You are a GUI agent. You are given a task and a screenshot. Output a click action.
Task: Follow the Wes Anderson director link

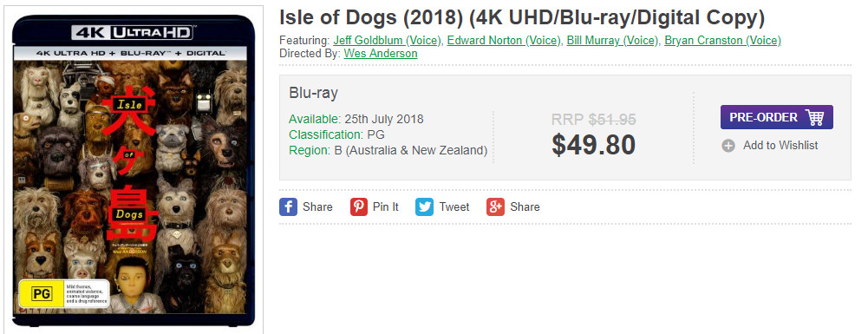[381, 54]
